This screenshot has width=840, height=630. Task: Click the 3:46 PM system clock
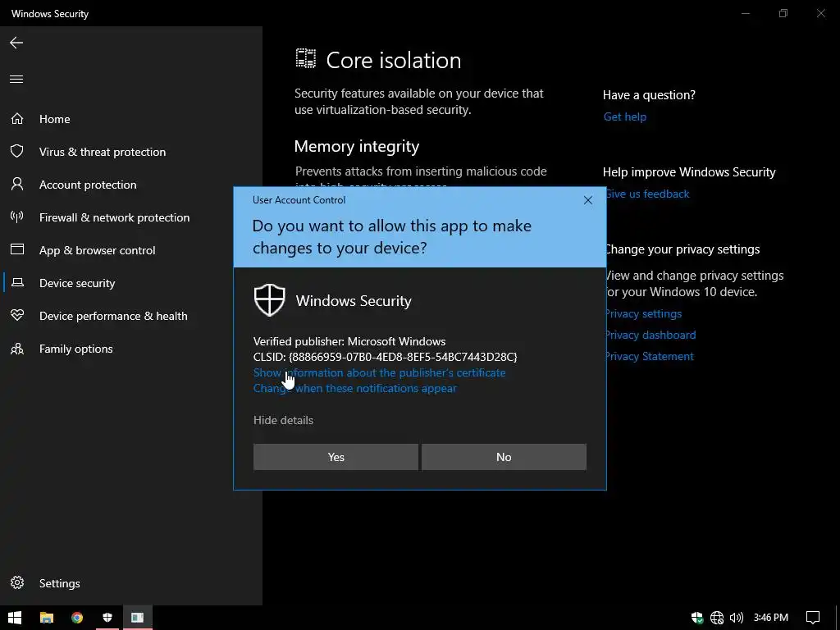tap(771, 618)
